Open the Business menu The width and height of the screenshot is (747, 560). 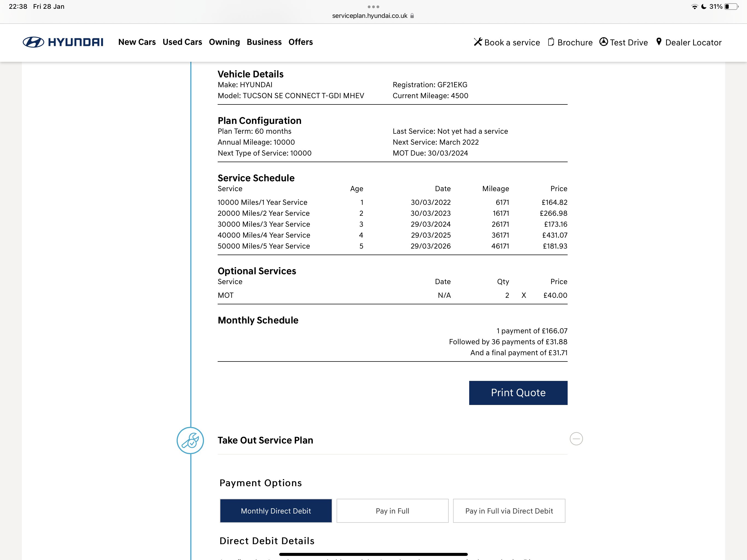(264, 42)
